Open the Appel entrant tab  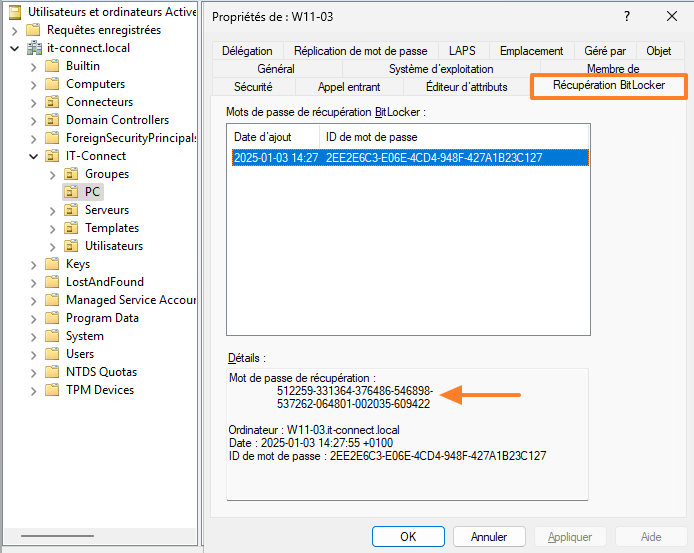(349, 87)
